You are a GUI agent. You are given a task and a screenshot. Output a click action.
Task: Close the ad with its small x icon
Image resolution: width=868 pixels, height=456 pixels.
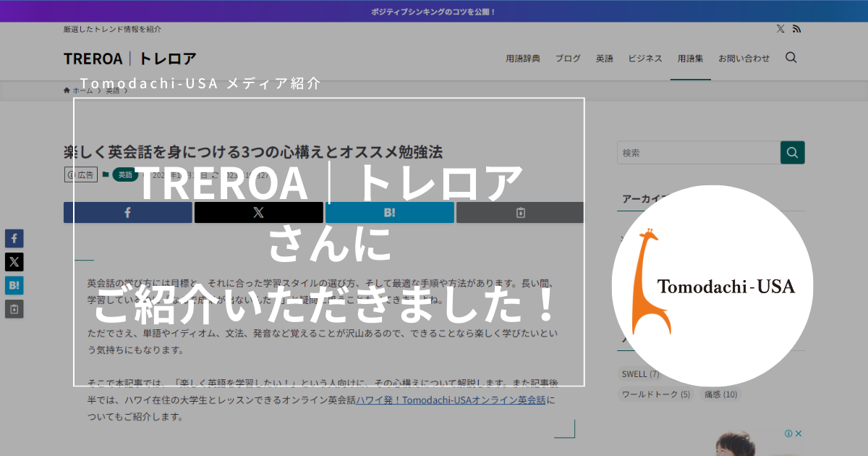tap(799, 434)
